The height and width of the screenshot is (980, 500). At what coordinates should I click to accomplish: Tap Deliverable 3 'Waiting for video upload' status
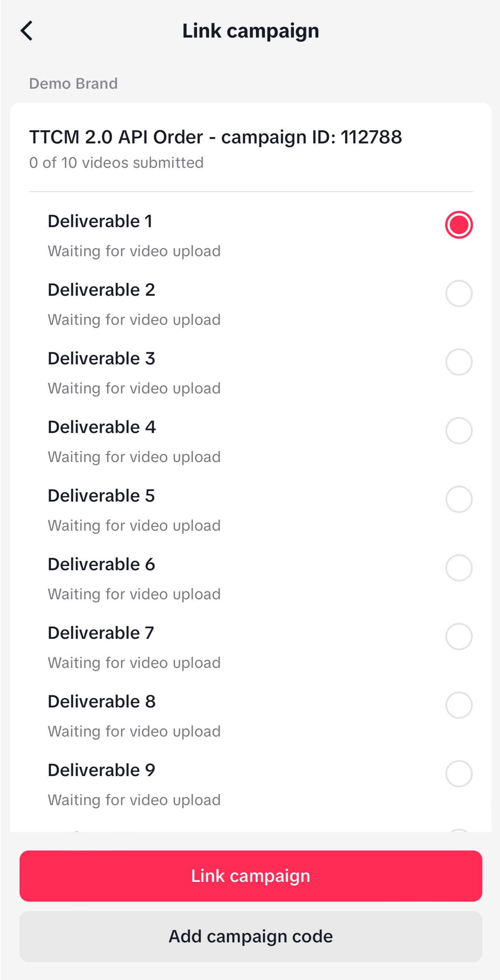coord(134,388)
